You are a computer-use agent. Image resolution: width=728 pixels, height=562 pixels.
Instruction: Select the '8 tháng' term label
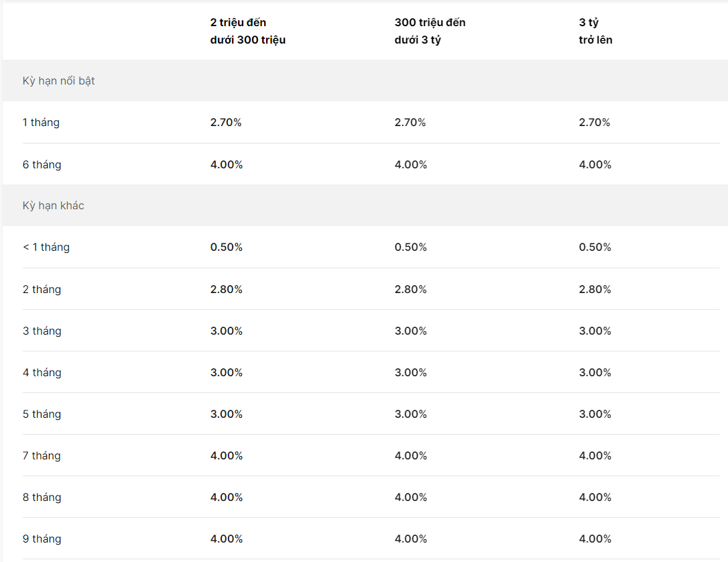click(x=42, y=497)
